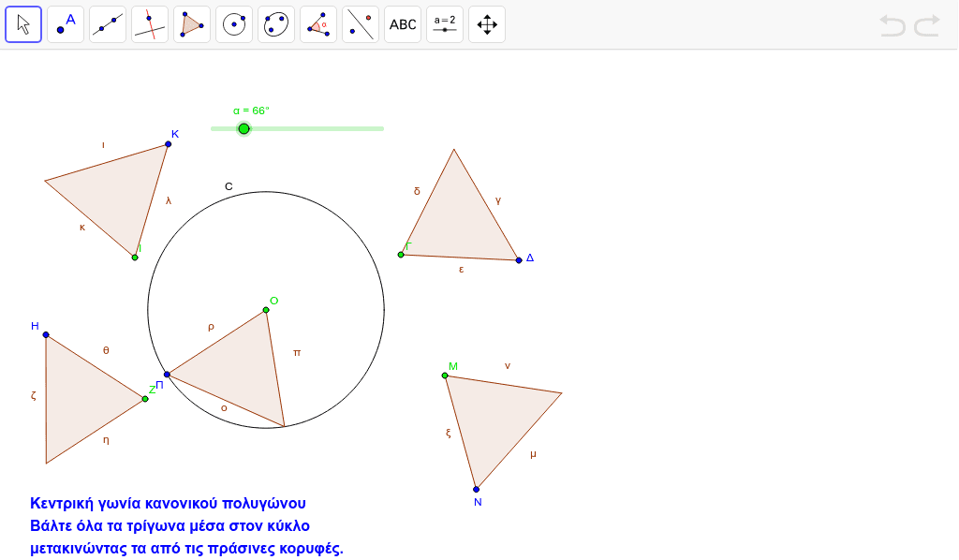Screen dimensions: 959x560
Task: Click blue vertex K of top-left triangle
Action: pos(169,144)
